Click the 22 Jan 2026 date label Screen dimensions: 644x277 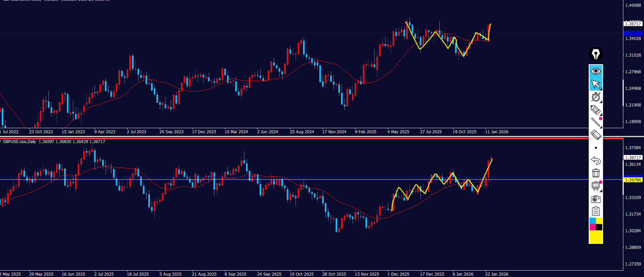click(x=496, y=274)
